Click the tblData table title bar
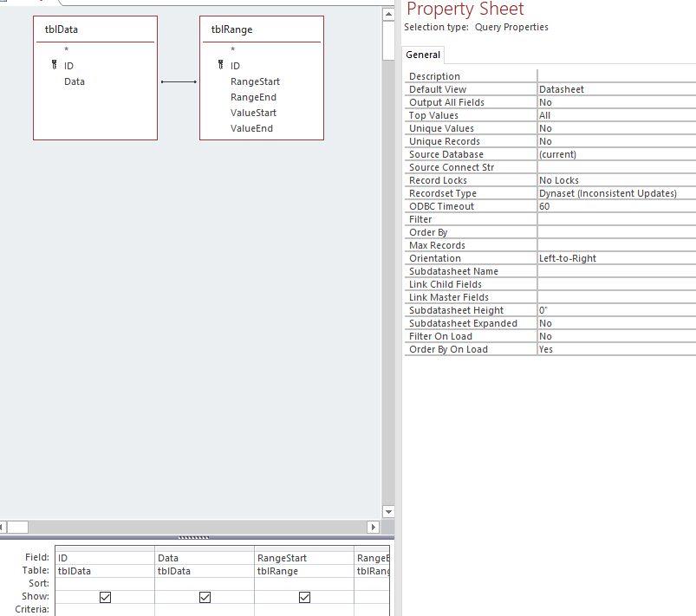Viewport: 696px width, 616px height. click(x=95, y=29)
